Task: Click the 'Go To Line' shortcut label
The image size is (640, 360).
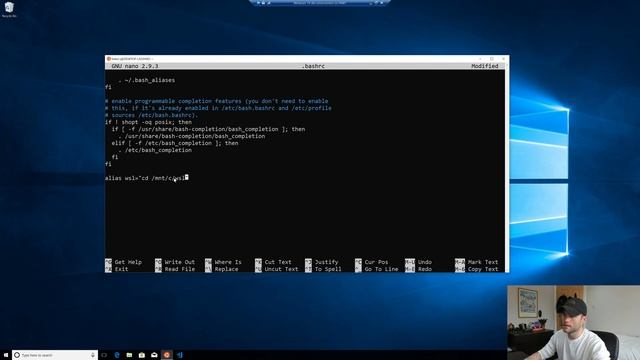Action: tap(381, 269)
